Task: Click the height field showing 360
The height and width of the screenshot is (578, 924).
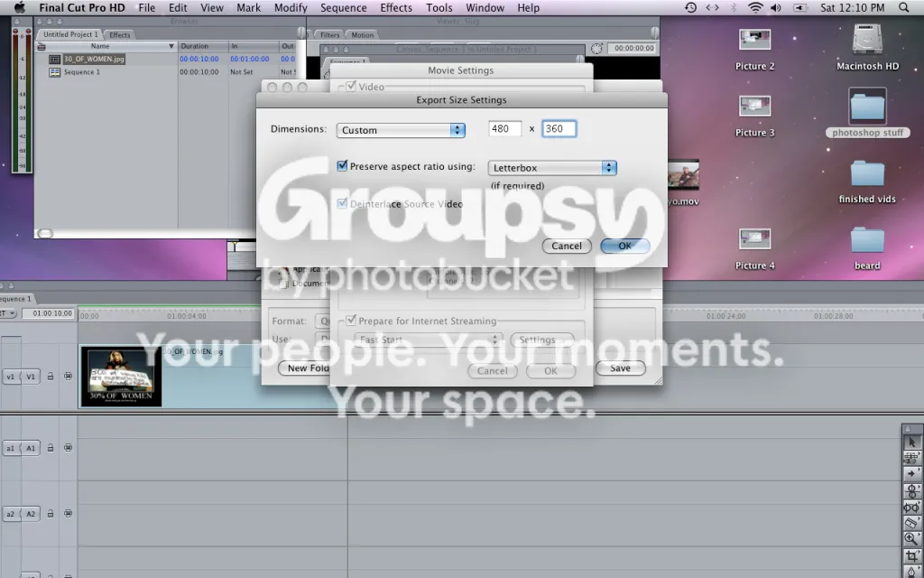Action: tap(559, 128)
